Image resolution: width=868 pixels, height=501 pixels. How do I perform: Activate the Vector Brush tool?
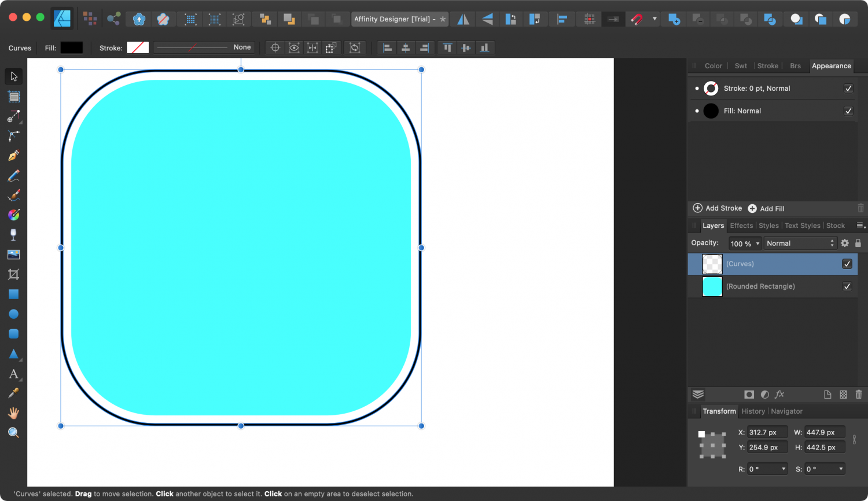tap(13, 194)
